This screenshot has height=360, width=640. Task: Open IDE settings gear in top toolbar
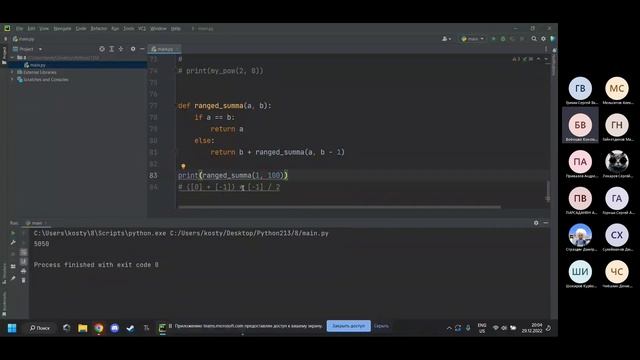(x=543, y=39)
